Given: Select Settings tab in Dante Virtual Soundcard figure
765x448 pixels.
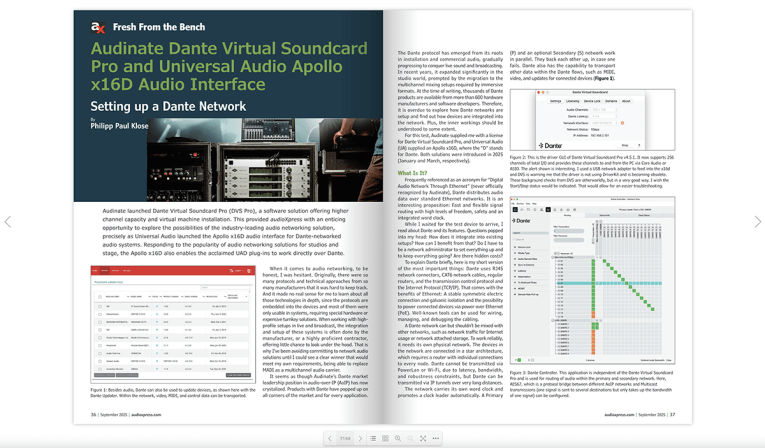Looking at the screenshot, I should pos(556,101).
